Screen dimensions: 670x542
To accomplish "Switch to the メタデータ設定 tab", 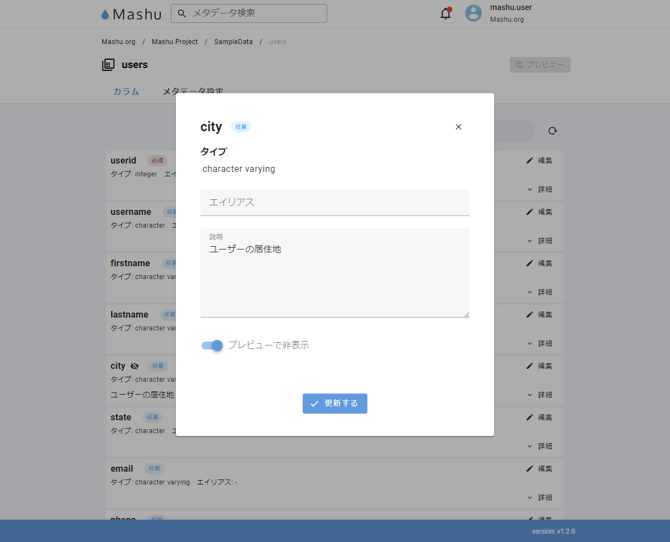I will [193, 92].
